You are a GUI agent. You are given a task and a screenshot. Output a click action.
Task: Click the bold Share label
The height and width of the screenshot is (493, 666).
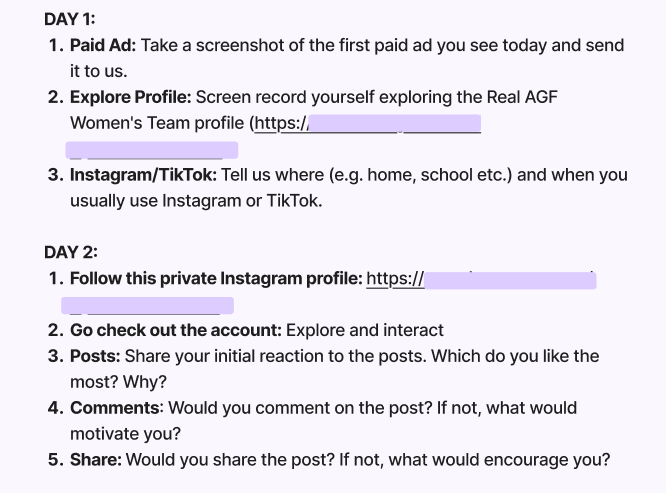pyautogui.click(x=95, y=460)
